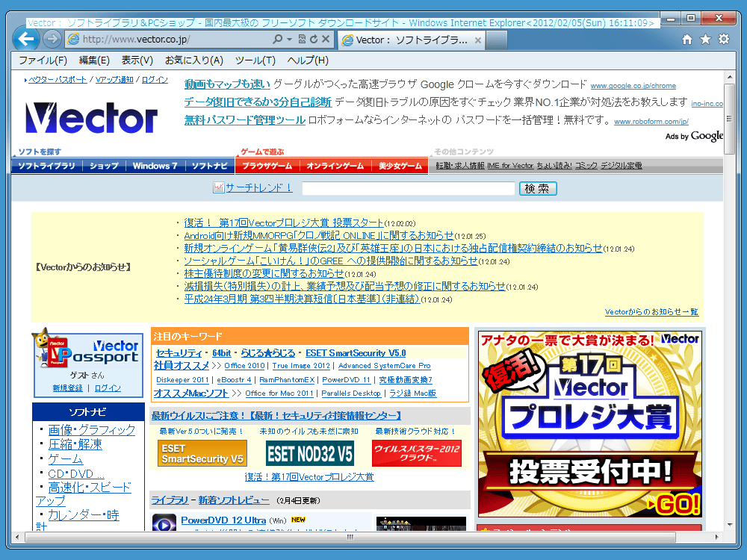Open the ベクターパスポート link
The height and width of the screenshot is (560, 747).
[58, 80]
